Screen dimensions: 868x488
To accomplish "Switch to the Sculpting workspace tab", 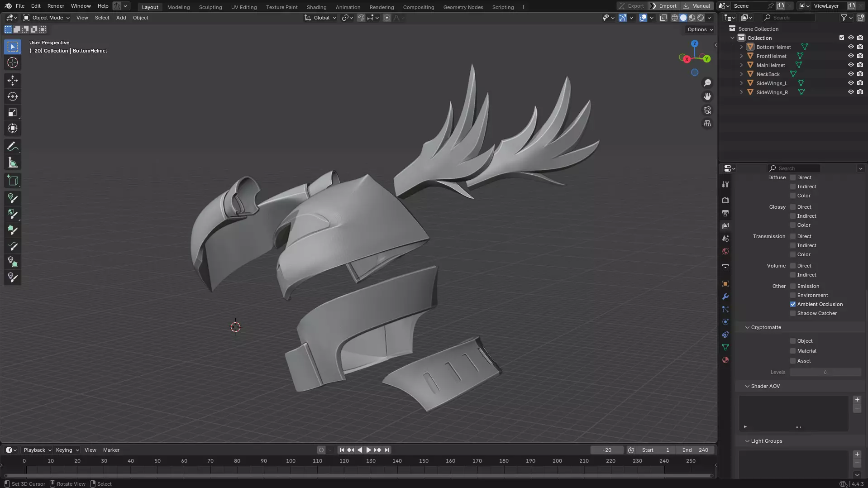I will [x=210, y=7].
